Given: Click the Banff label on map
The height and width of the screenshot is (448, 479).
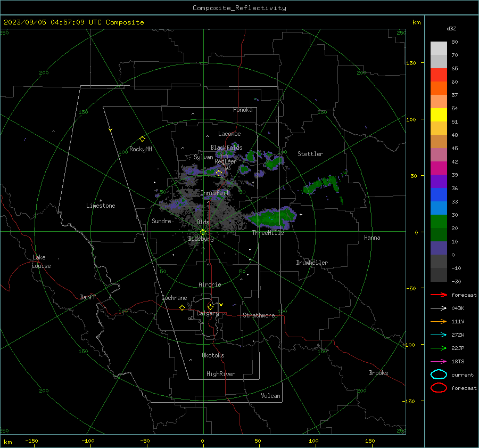Looking at the screenshot, I should pyautogui.click(x=88, y=297).
